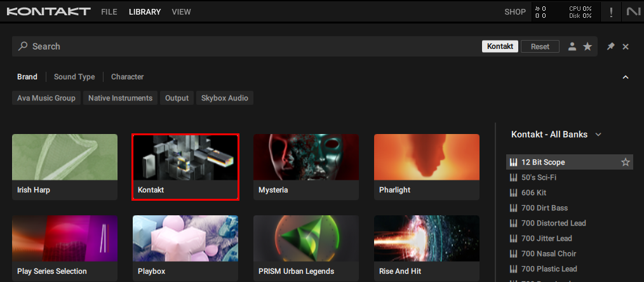Favorite 12 Bit Scope with star icon
The height and width of the screenshot is (282, 644).
coord(626,162)
